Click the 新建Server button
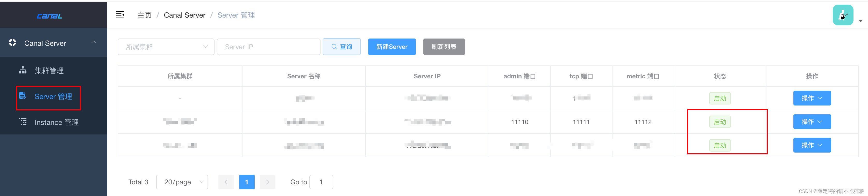The width and height of the screenshot is (868, 196). tap(392, 47)
